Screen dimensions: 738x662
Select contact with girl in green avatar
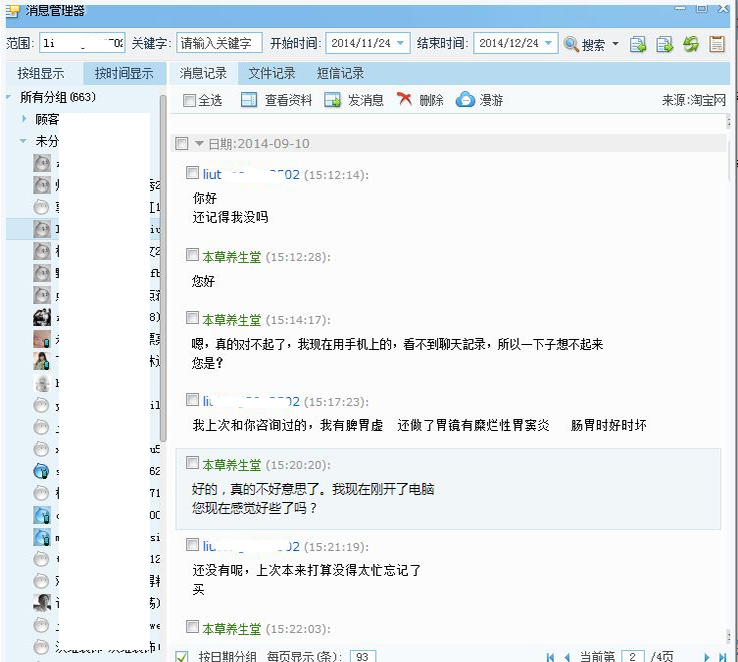(42, 361)
